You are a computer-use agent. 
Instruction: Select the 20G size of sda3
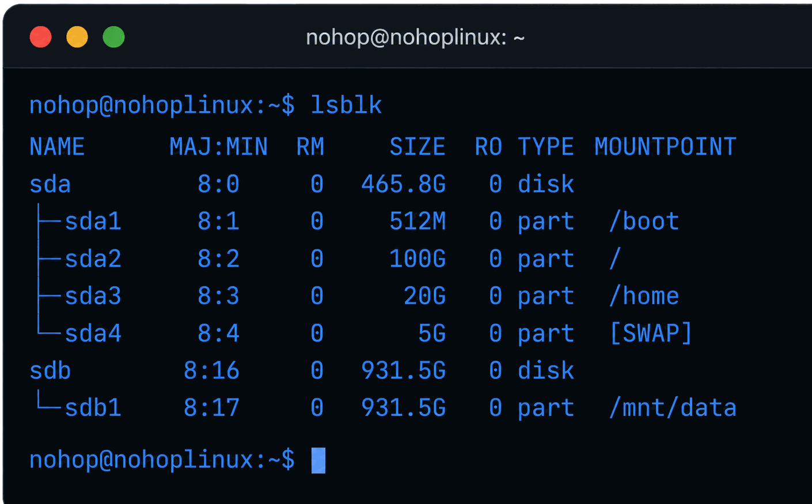[x=424, y=296]
